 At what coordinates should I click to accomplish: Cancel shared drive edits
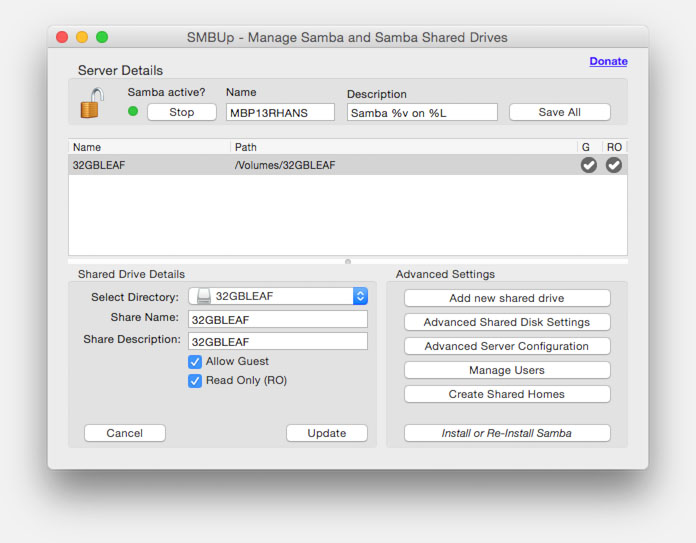(x=125, y=433)
